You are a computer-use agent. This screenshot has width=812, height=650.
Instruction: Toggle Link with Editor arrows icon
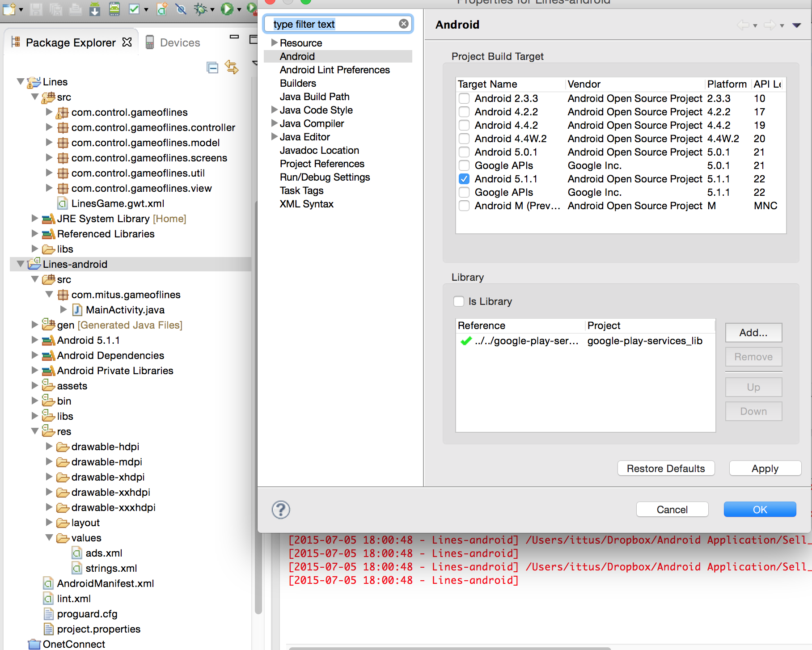tap(232, 68)
